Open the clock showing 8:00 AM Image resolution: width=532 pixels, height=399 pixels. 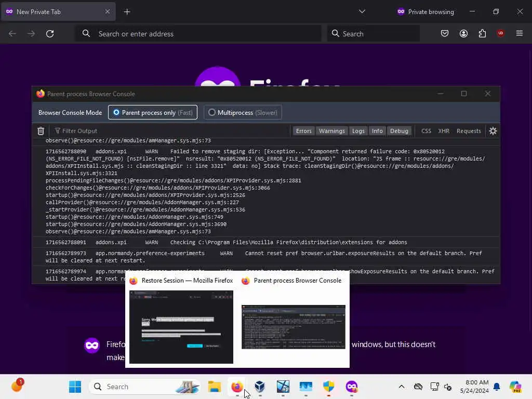point(474,387)
